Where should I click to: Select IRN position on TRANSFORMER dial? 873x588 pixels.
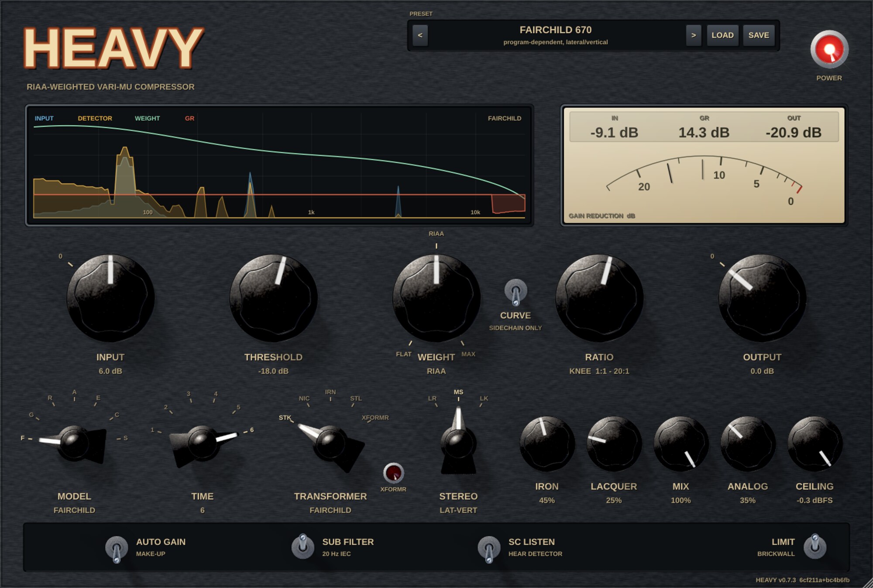(330, 392)
